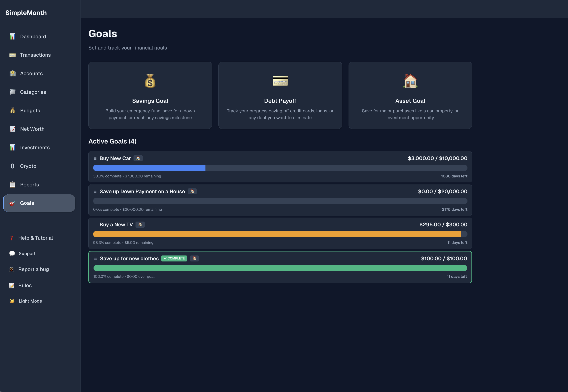Open the Support link
The width and height of the screenshot is (568, 392).
coord(27,253)
